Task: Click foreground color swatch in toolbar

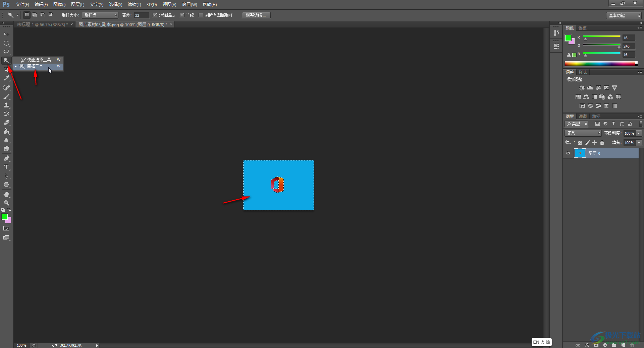Action: coord(5,217)
